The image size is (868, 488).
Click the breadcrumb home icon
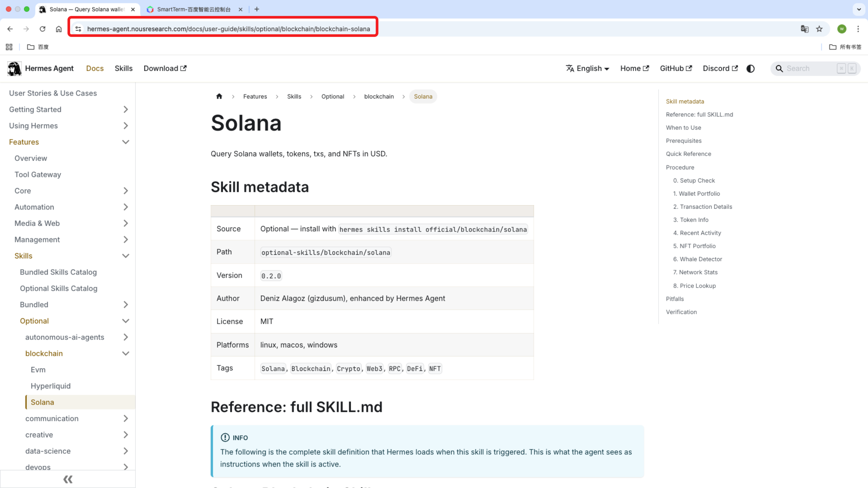pyautogui.click(x=219, y=96)
